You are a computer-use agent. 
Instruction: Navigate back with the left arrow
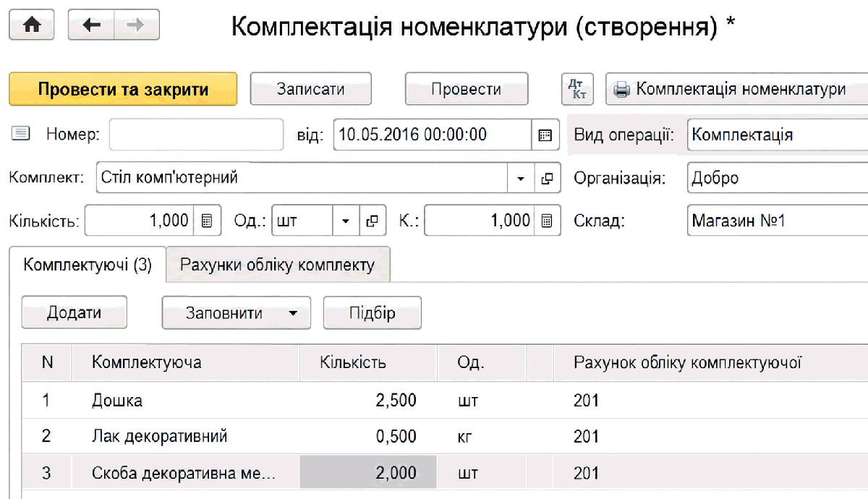[91, 25]
